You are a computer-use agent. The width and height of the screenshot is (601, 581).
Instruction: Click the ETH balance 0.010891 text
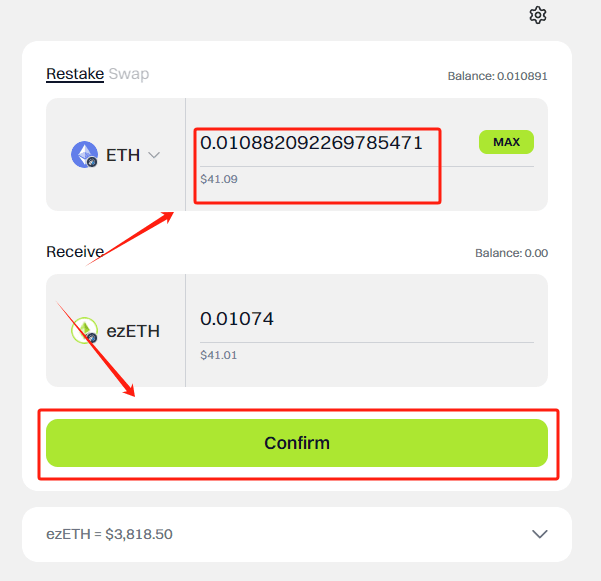click(x=497, y=76)
